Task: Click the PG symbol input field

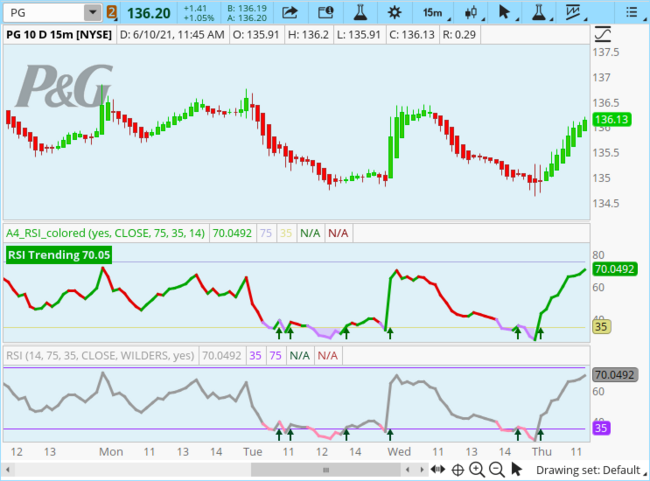Action: click(42, 13)
